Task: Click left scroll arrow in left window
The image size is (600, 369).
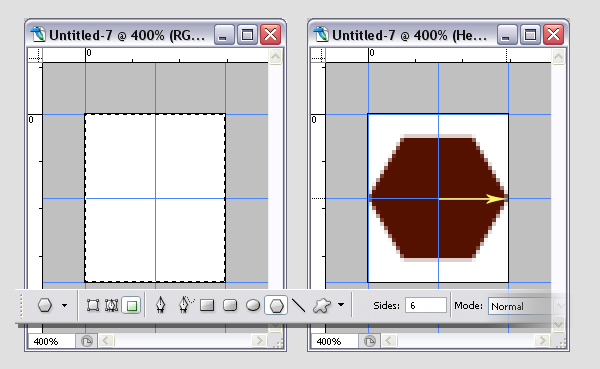Action: [106, 341]
